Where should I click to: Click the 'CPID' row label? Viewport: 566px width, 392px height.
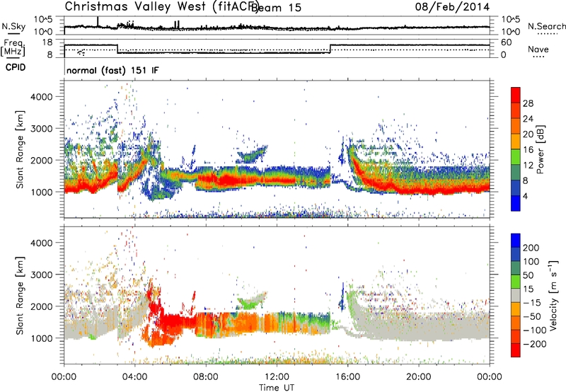pyautogui.click(x=16, y=67)
